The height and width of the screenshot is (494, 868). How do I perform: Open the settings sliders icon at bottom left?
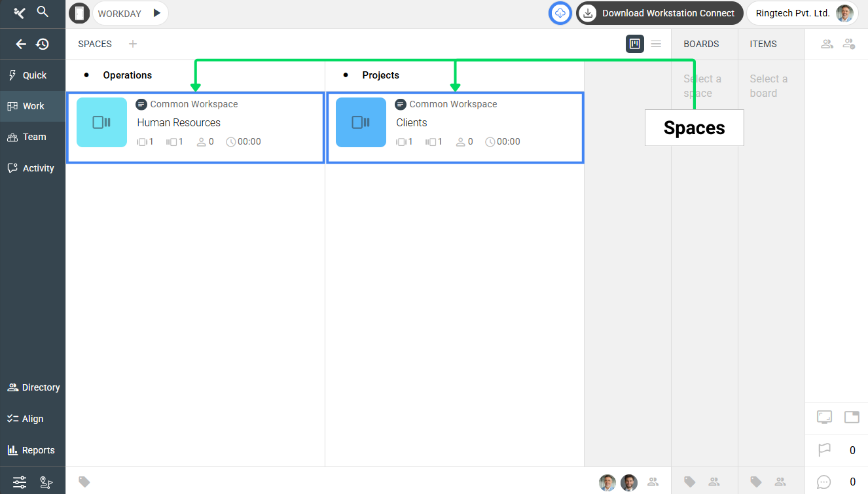pyautogui.click(x=20, y=483)
